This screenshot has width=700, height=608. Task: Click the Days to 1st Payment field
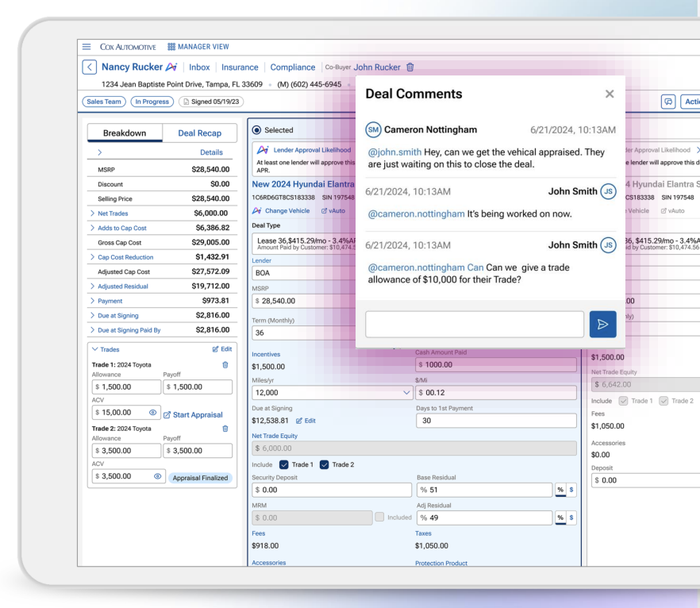pyautogui.click(x=496, y=421)
